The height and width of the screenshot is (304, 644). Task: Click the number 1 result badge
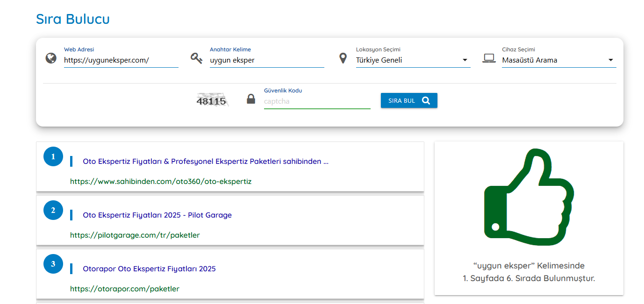point(53,156)
